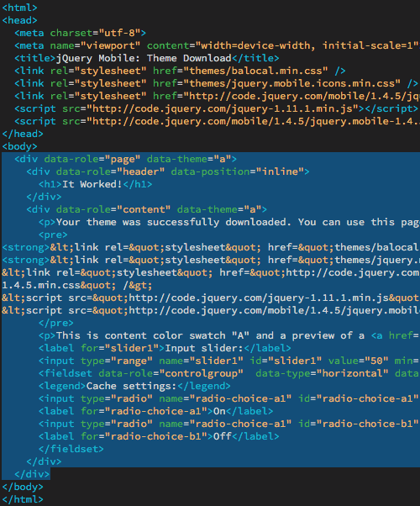Click the fieldset data-role="controlgroup" line
Screen dimensions: 420x506
point(229,373)
